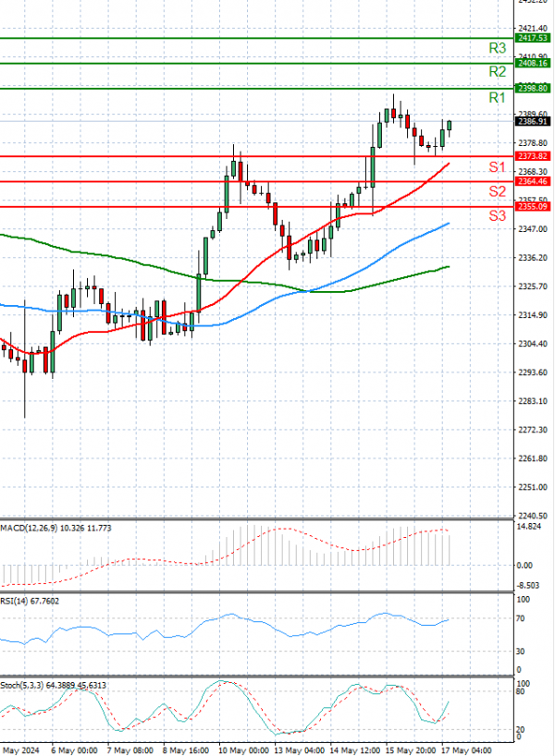Click the last green candlestick on the chart
The image size is (555, 756).
(450, 127)
